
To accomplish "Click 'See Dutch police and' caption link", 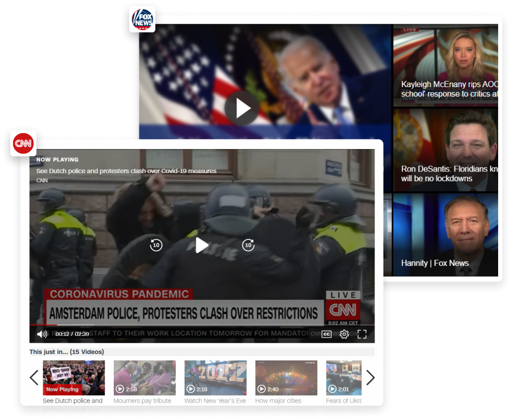I will tap(73, 401).
